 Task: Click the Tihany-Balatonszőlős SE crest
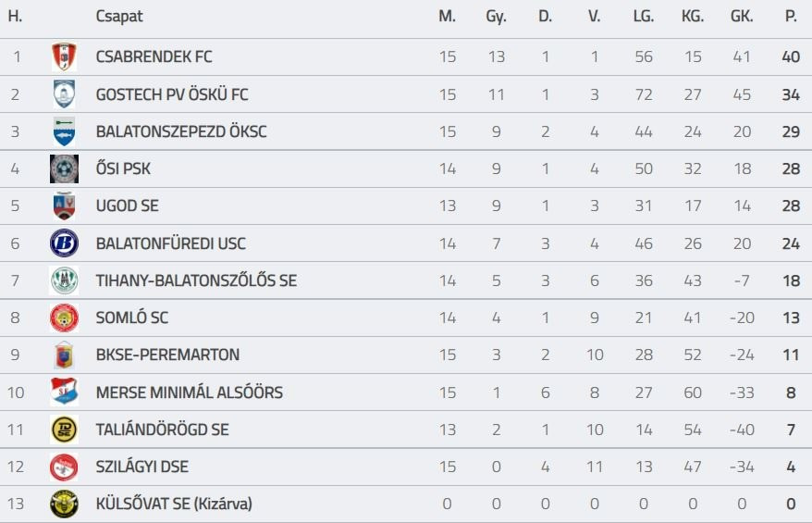point(64,280)
